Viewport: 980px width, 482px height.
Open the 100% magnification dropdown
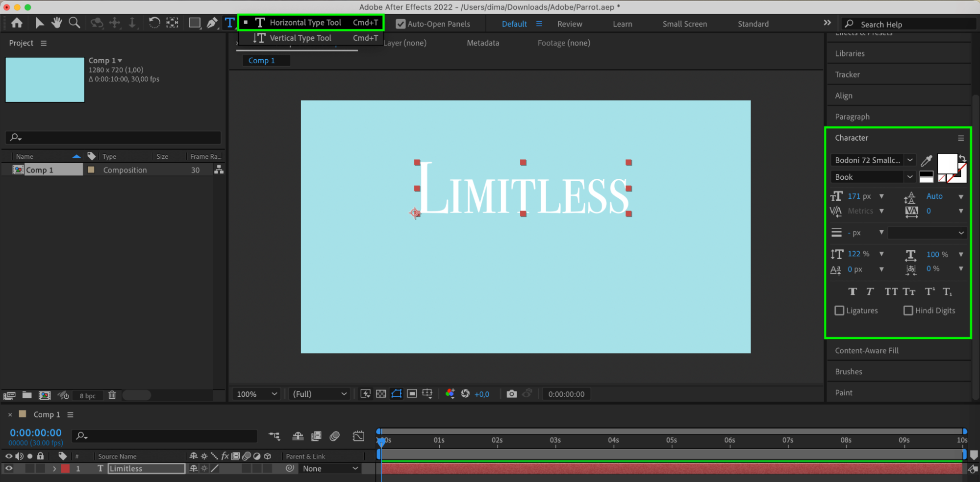coord(257,394)
